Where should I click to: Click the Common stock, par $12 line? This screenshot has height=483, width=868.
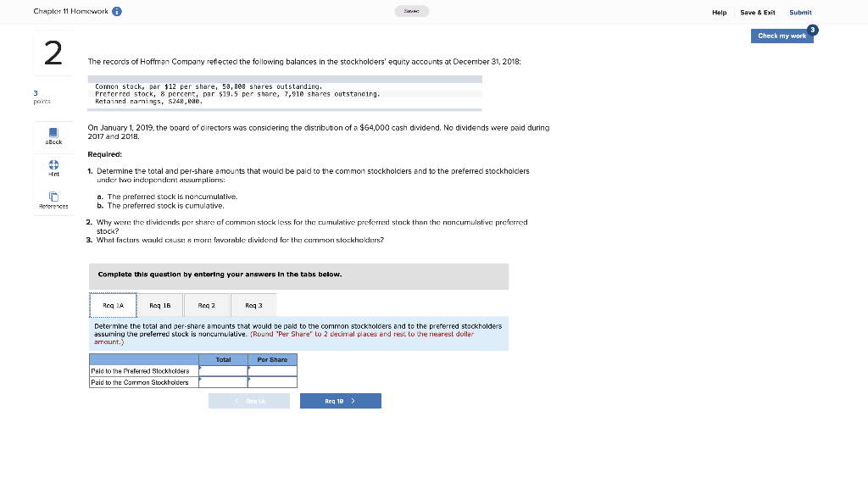pyautogui.click(x=209, y=86)
